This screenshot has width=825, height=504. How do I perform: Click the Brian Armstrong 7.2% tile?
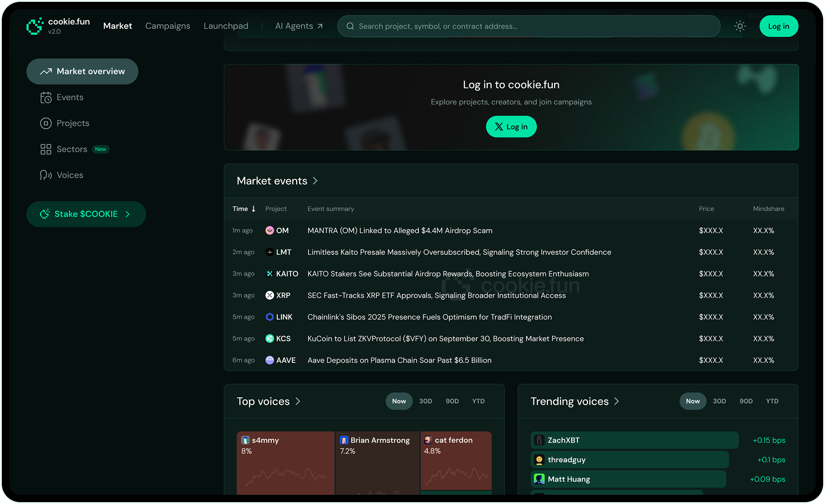click(x=378, y=463)
